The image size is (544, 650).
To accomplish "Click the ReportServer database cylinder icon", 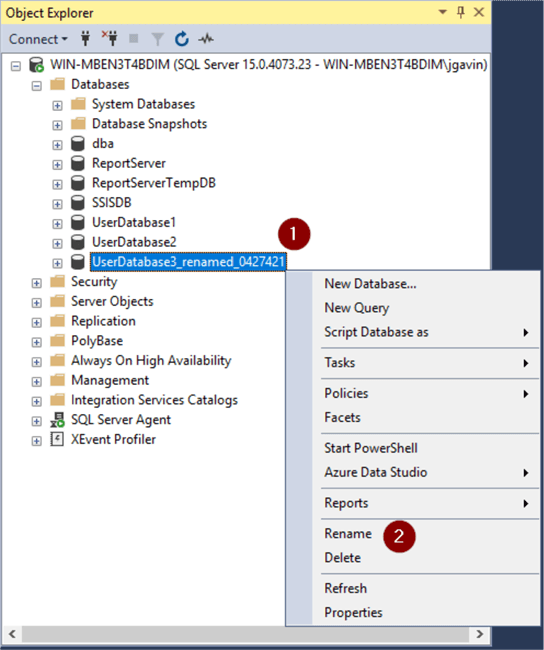I will pyautogui.click(x=78, y=163).
